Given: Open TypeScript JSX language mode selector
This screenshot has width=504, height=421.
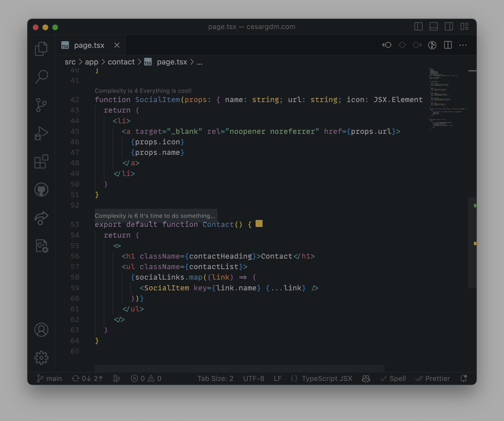Looking at the screenshot, I should [x=327, y=379].
